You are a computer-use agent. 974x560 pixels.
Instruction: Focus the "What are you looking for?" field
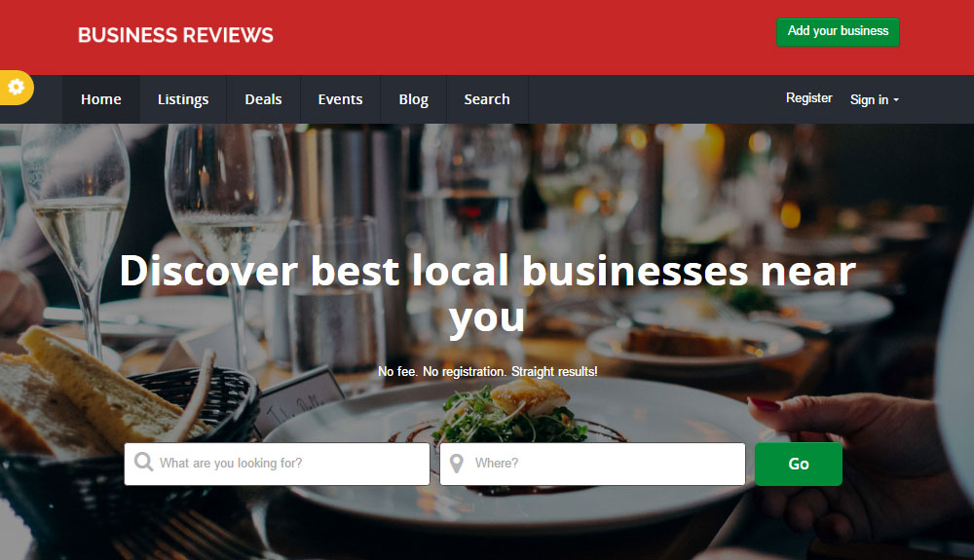point(277,464)
